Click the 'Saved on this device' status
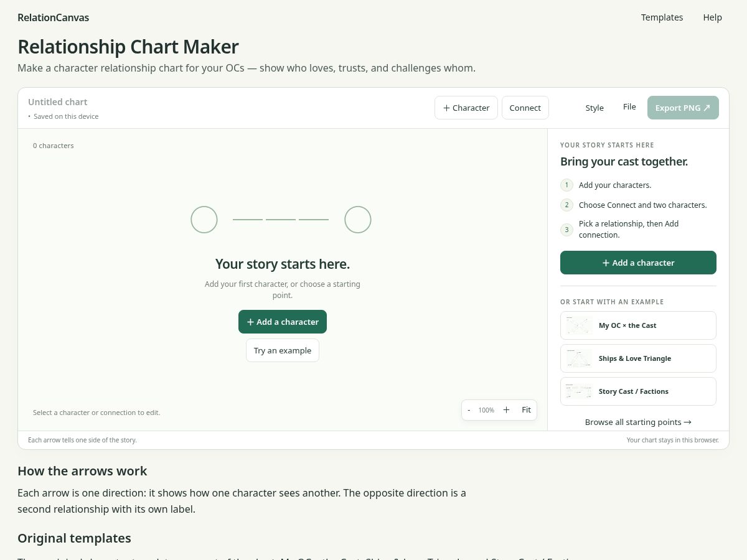Viewport: 747px width, 560px height. tap(66, 116)
